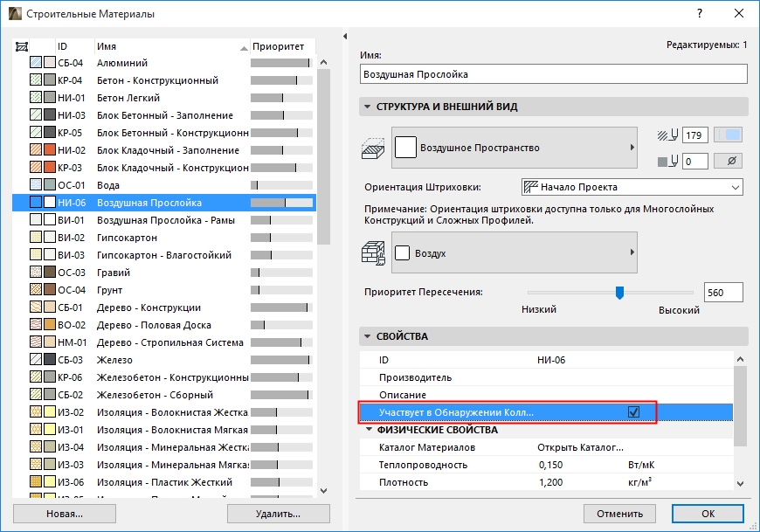Select Изоляция - Минеральная Мягкая row
The image size is (760, 532).
click(x=164, y=464)
